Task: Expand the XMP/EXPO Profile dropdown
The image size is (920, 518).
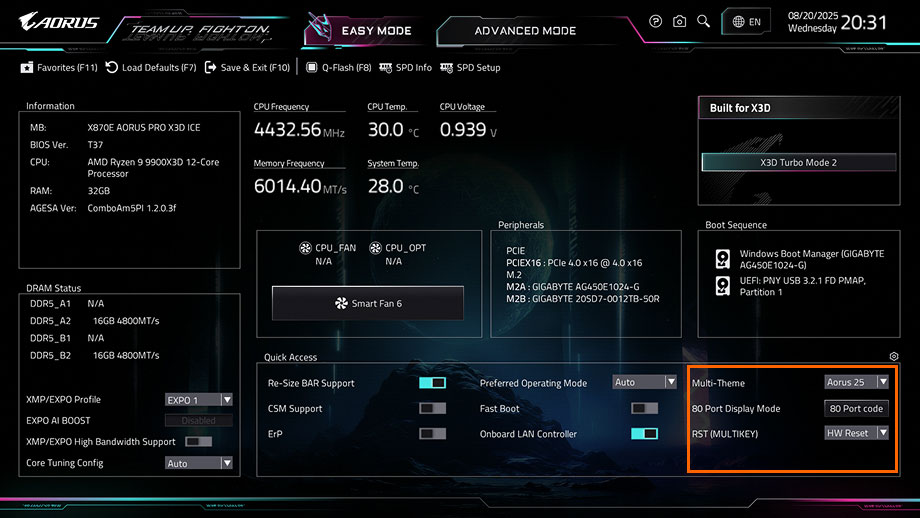Action: [199, 400]
